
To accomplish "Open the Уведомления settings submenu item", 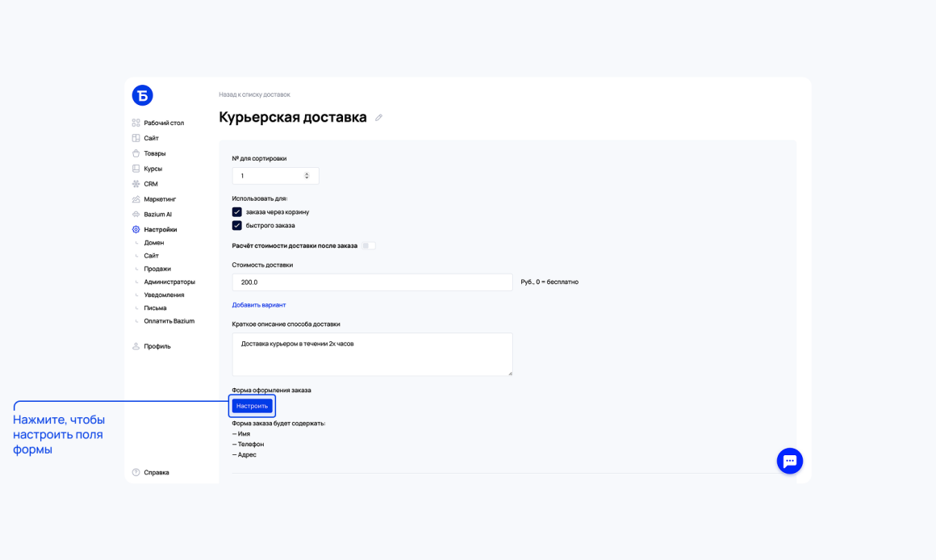I will (x=164, y=295).
